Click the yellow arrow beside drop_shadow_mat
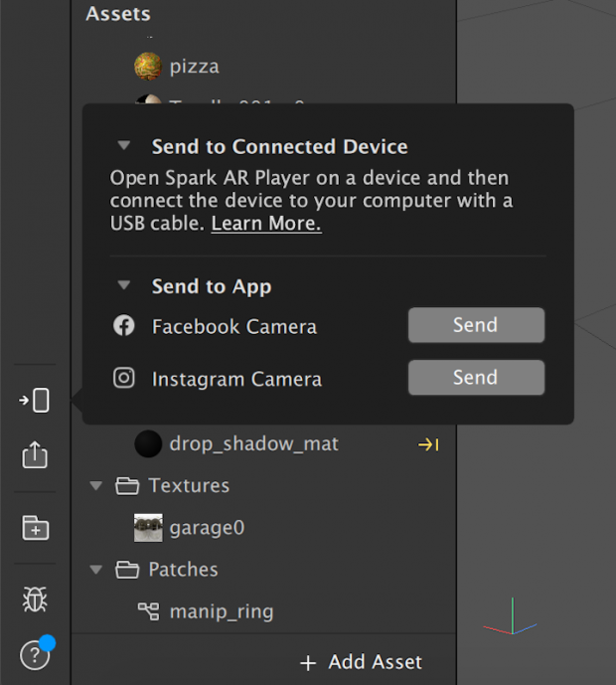The height and width of the screenshot is (685, 616). point(428,444)
